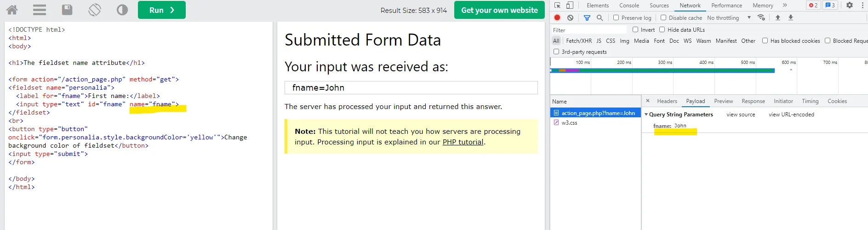Switch to the Console tab

629,5
